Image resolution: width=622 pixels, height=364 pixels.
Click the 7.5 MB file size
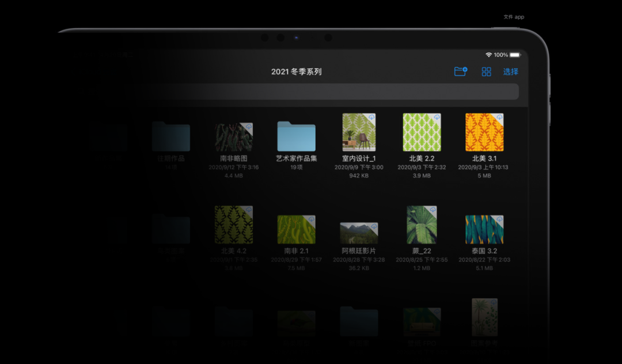pyautogui.click(x=297, y=268)
